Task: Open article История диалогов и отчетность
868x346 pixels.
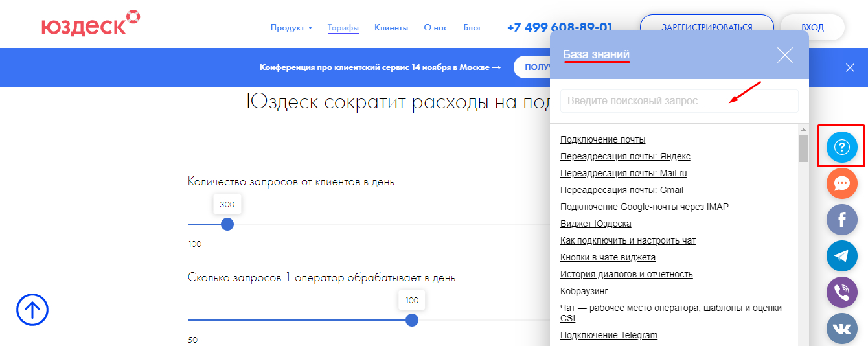Action: 626,274
